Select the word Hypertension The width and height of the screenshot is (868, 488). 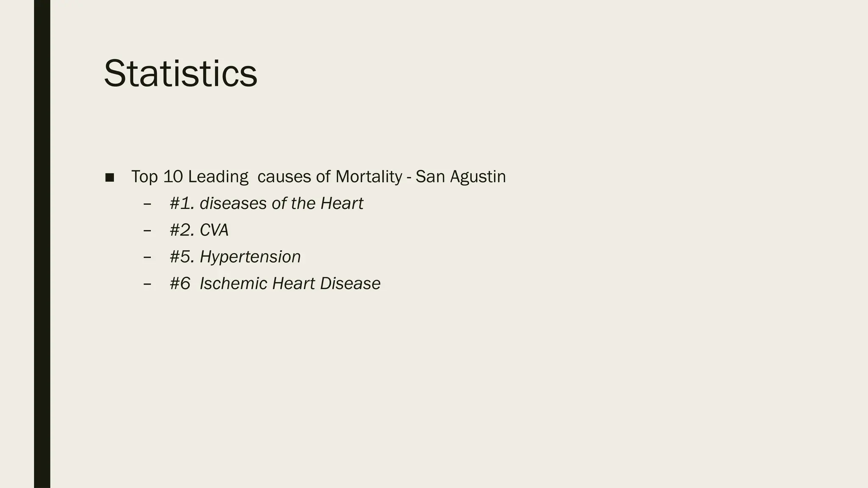tap(250, 257)
